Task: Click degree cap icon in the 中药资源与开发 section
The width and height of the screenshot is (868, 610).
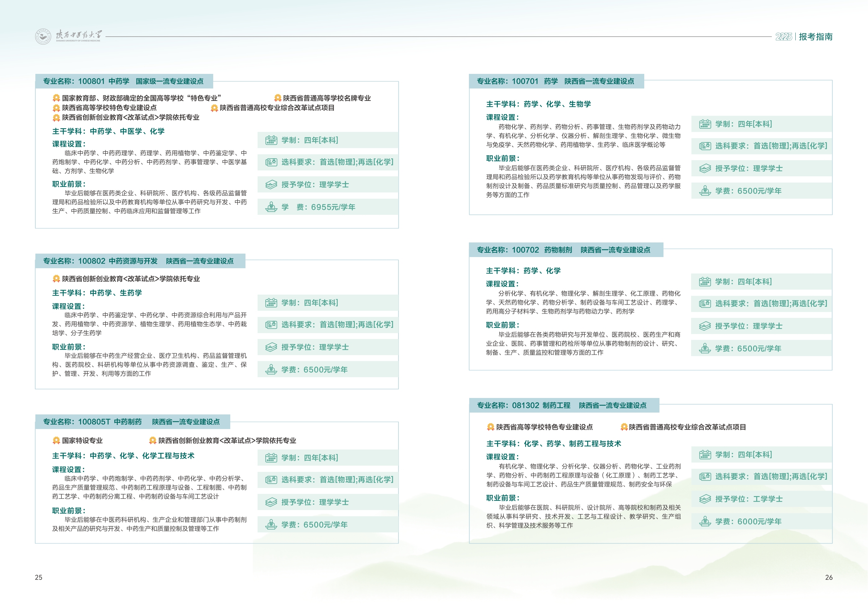Action: click(x=271, y=347)
